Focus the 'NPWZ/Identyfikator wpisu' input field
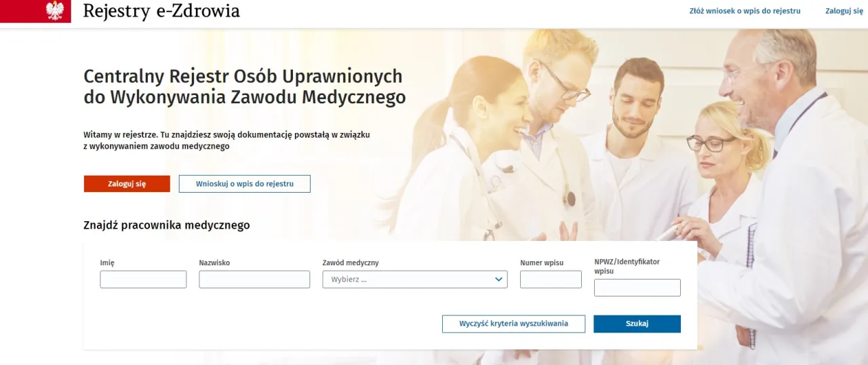Viewport: 868px width, 365px height. 637,288
